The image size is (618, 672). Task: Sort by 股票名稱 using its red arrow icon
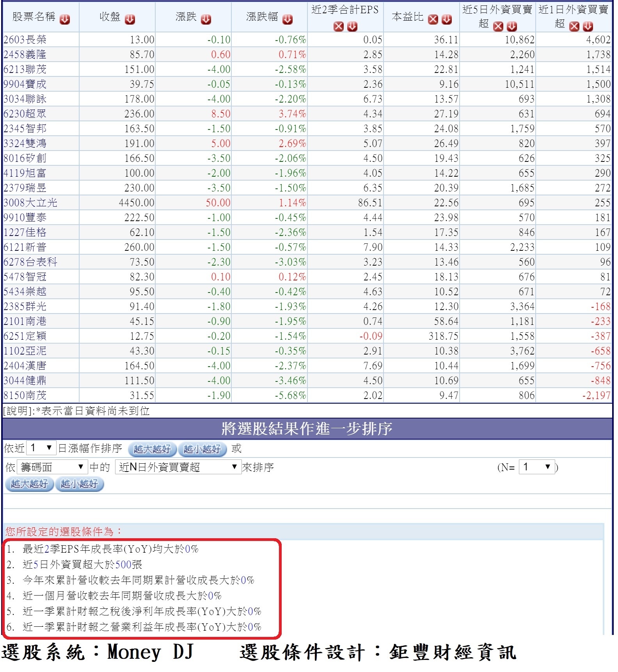pyautogui.click(x=65, y=19)
